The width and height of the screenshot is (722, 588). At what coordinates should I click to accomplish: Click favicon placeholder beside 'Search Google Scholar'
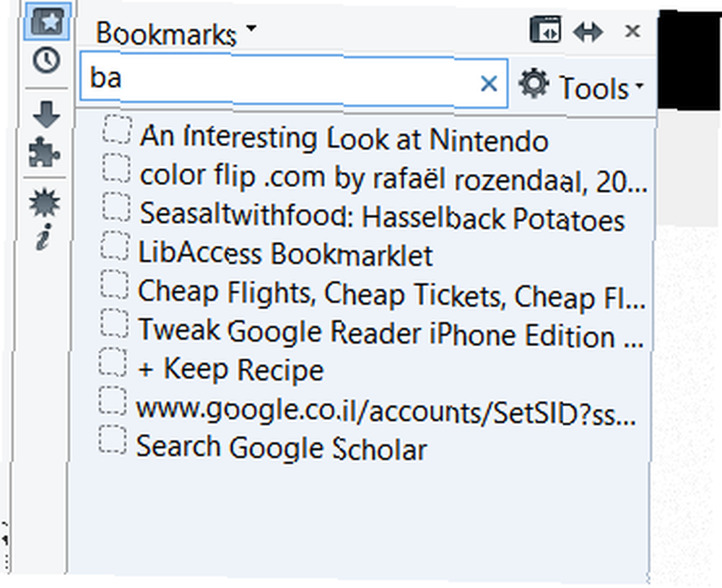(113, 440)
